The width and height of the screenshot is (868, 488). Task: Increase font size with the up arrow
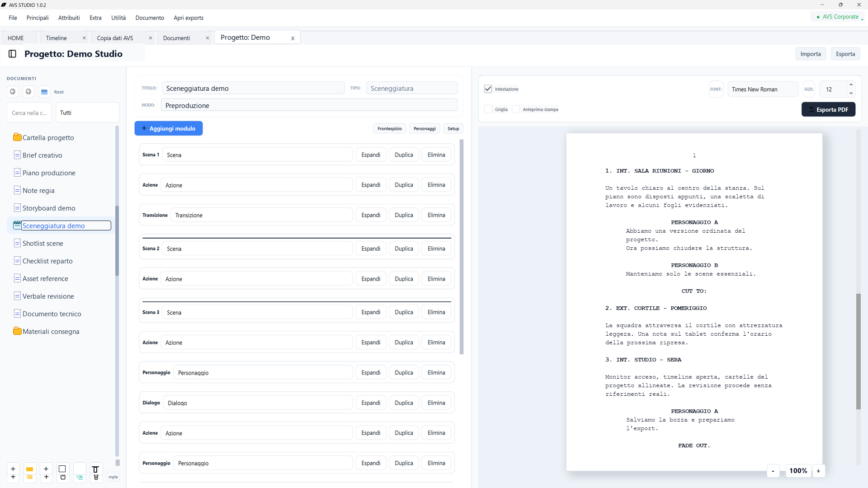pyautogui.click(x=851, y=85)
